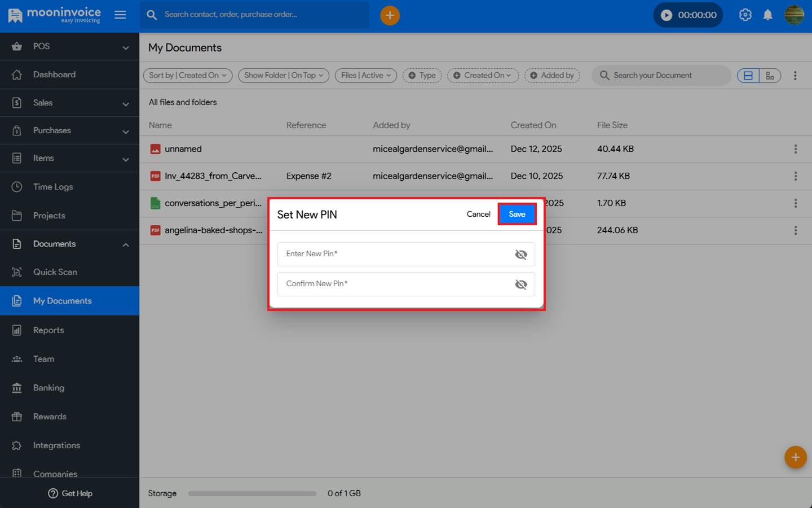Viewport: 812px width, 508px height.
Task: Open options menu for unnamed file
Action: click(795, 149)
